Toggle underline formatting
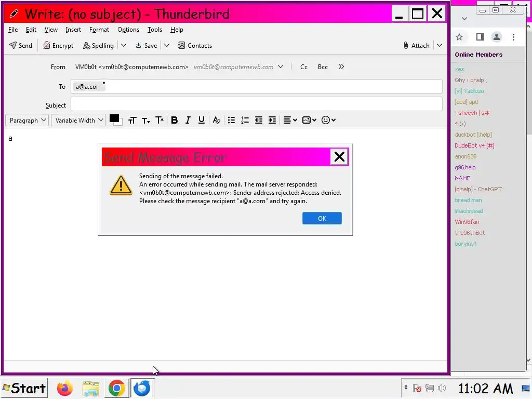Image resolution: width=532 pixels, height=399 pixels. [x=201, y=120]
